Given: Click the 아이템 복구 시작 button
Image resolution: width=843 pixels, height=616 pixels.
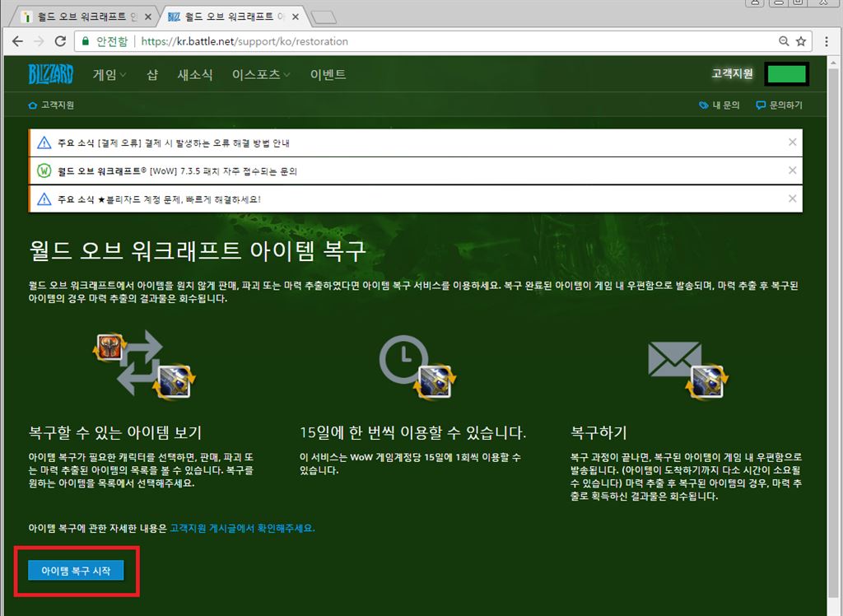Looking at the screenshot, I should pyautogui.click(x=76, y=571).
